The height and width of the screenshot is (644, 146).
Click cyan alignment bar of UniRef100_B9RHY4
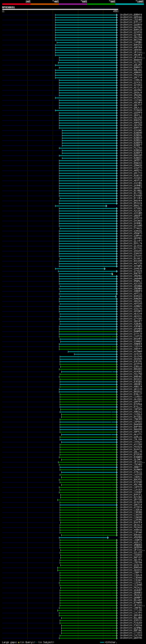(x=86, y=15)
